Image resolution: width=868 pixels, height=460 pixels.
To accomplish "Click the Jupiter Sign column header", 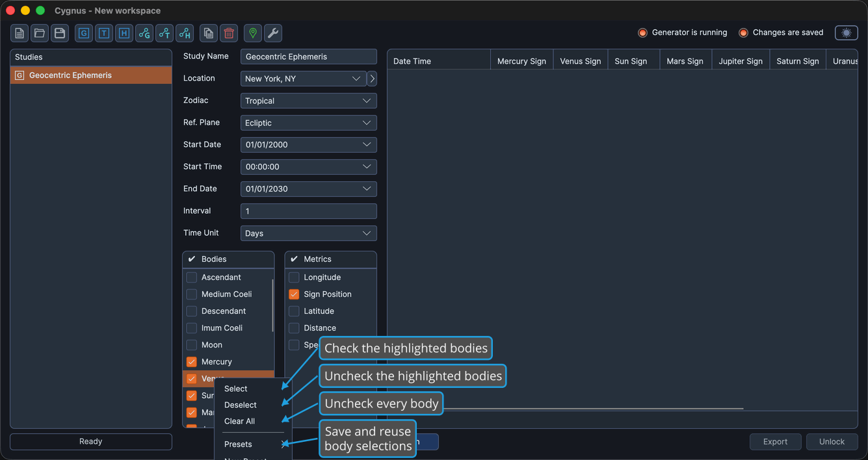I will pos(741,61).
